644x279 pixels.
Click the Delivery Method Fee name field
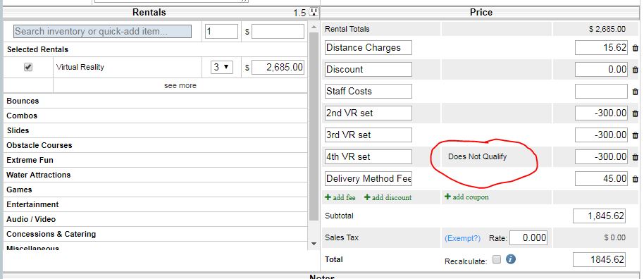(x=369, y=178)
